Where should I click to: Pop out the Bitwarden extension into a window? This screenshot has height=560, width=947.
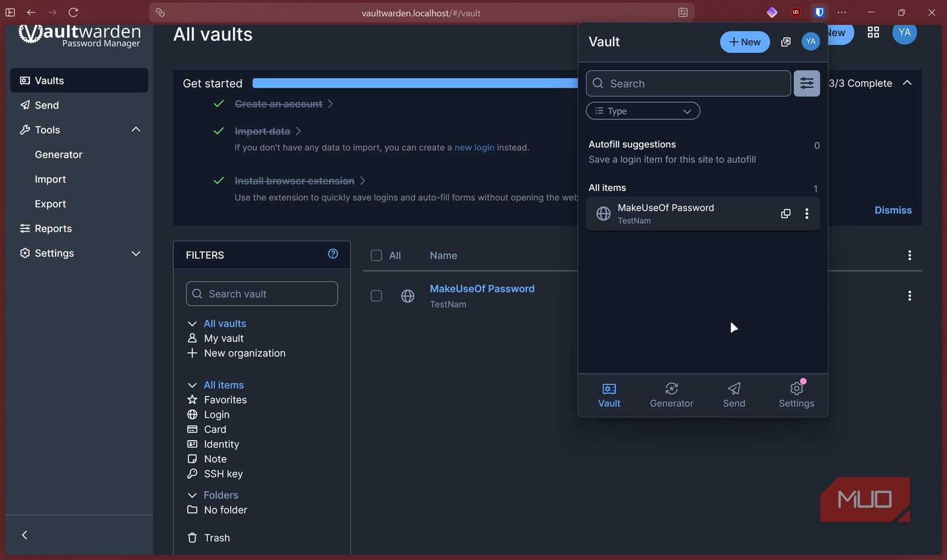click(x=786, y=41)
